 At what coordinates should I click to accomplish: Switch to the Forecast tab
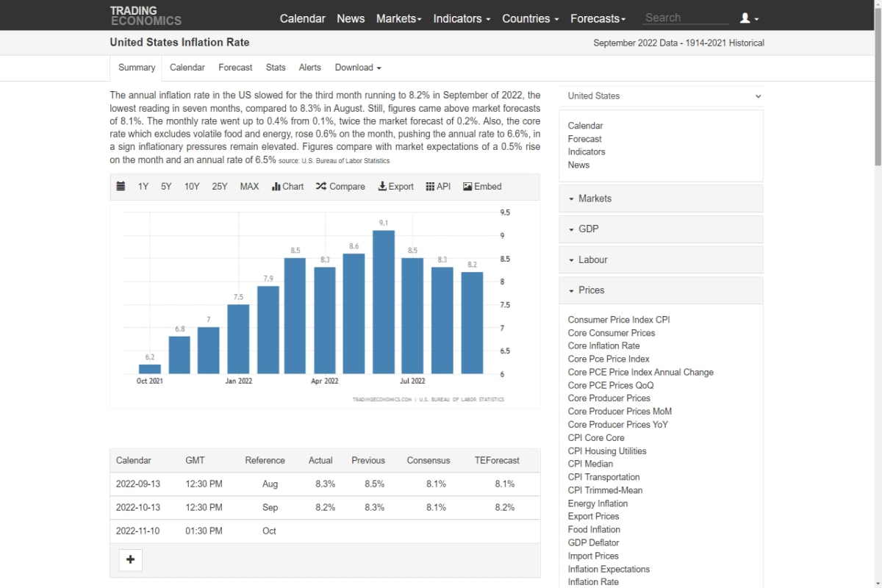coord(235,68)
